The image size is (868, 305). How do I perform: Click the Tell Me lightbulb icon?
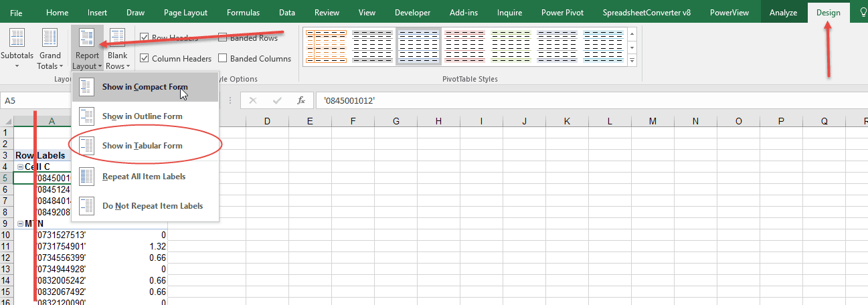(x=863, y=12)
